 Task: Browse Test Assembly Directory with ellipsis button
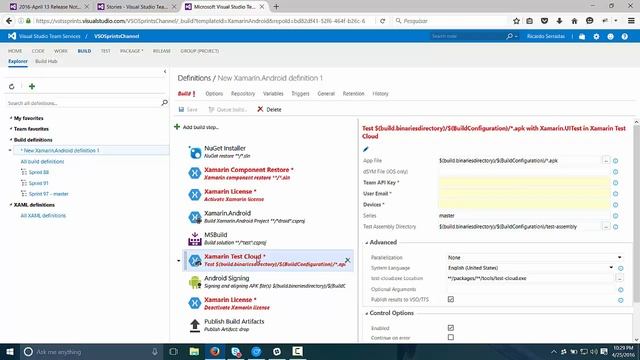pyautogui.click(x=606, y=227)
